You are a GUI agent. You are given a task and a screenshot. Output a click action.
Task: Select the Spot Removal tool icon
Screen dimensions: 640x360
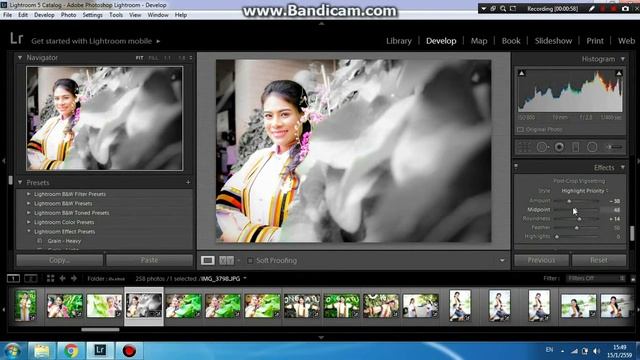click(542, 147)
